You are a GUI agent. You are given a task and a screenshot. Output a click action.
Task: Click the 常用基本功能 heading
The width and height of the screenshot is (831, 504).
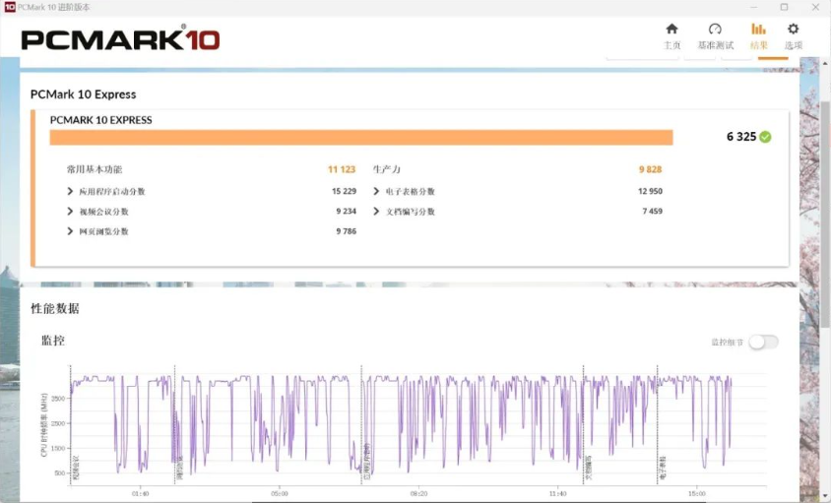[95, 169]
